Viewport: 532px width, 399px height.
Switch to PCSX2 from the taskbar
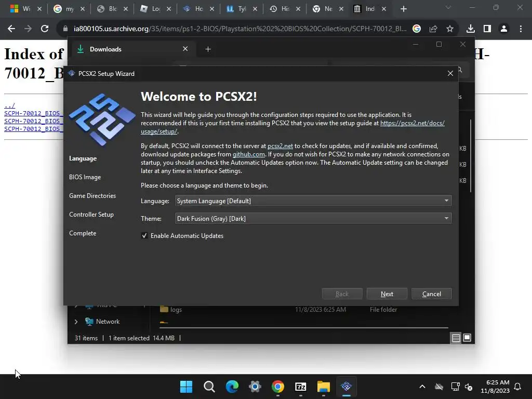(347, 387)
